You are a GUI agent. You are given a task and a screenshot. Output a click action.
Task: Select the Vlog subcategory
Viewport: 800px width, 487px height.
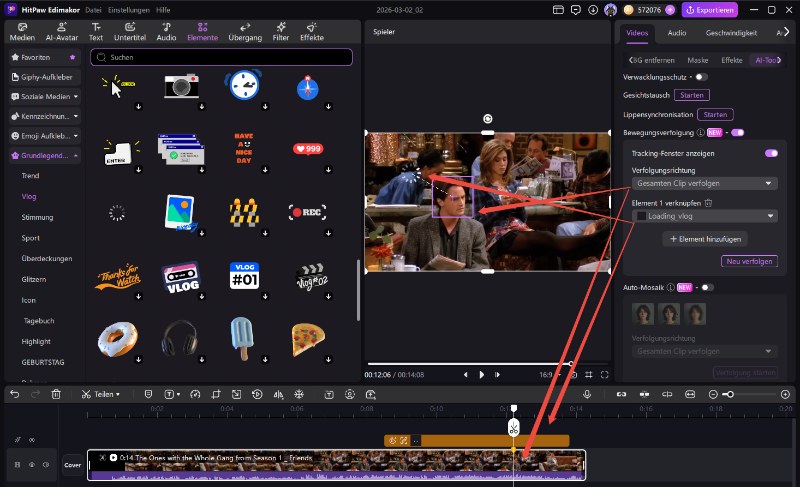[29, 196]
